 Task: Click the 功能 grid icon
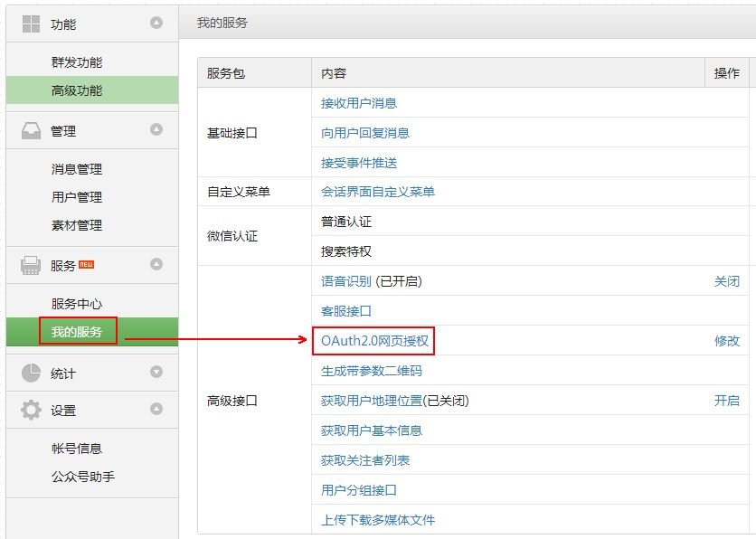point(30,22)
